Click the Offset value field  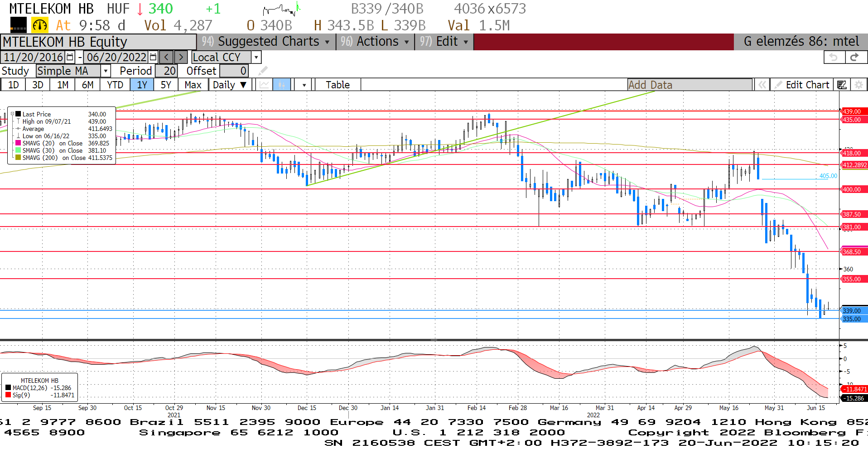[234, 71]
